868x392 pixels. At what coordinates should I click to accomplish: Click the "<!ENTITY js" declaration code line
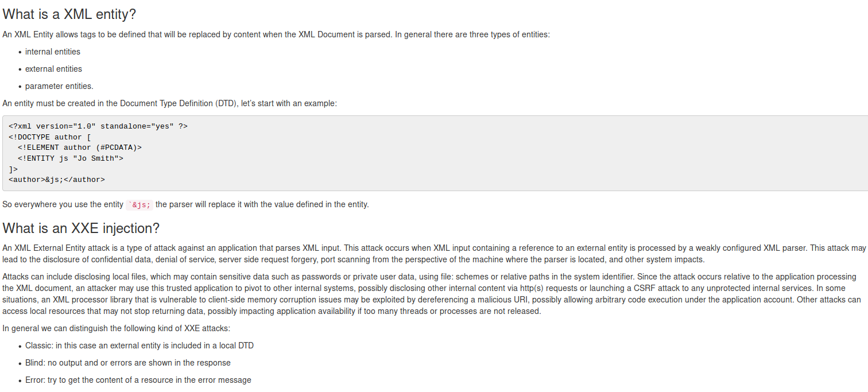pos(70,158)
